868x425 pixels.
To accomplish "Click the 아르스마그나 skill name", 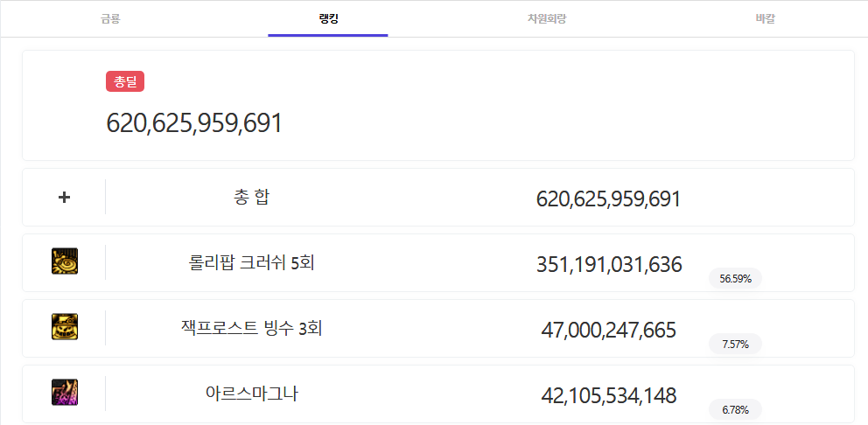I will pyautogui.click(x=252, y=394).
